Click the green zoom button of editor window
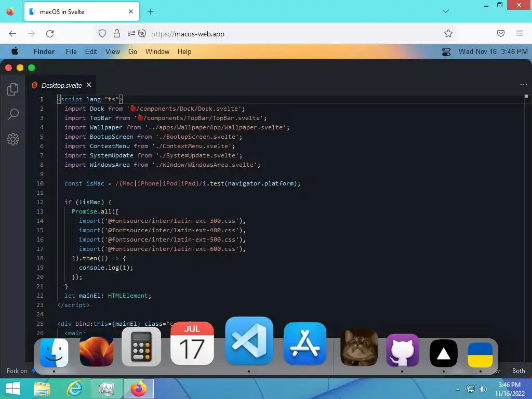The width and height of the screenshot is (532, 399). coord(32,68)
